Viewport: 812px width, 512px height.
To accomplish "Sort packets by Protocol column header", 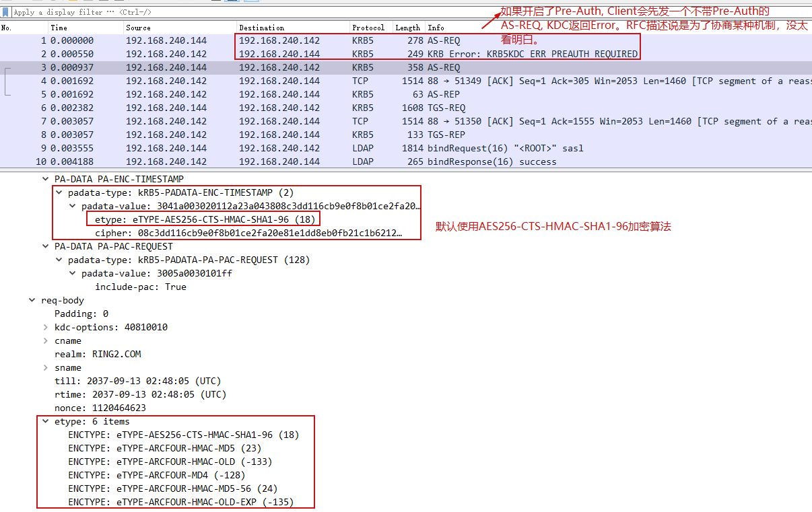I will (x=368, y=28).
